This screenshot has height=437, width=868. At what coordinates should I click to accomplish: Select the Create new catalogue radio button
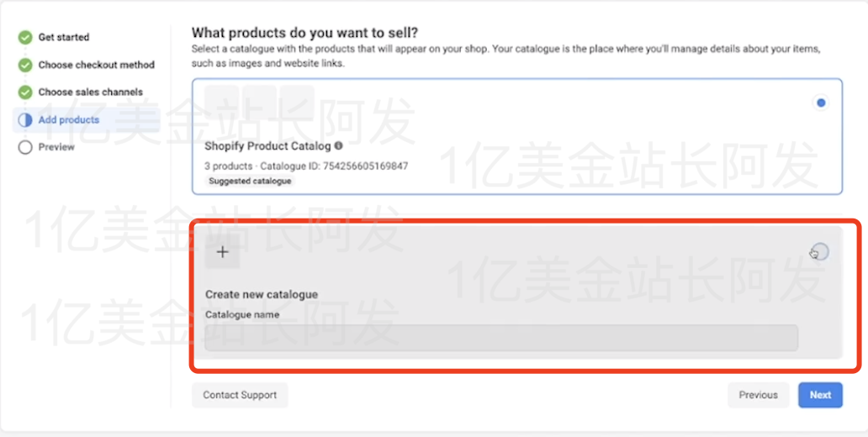tap(820, 251)
